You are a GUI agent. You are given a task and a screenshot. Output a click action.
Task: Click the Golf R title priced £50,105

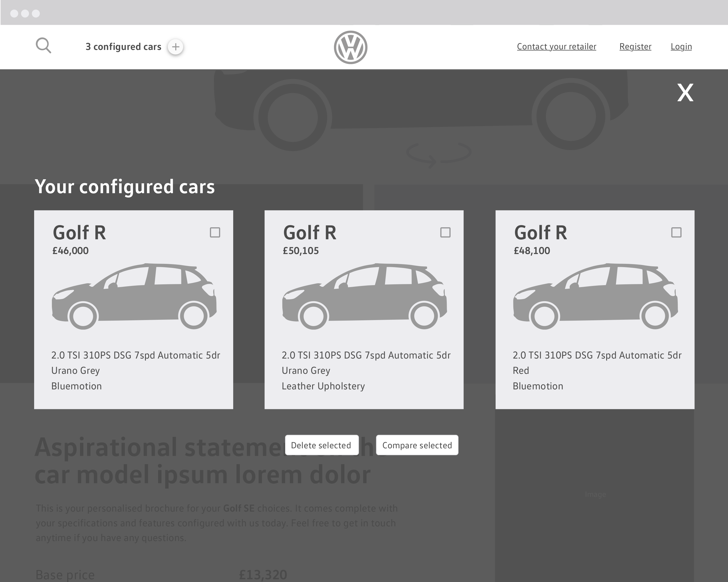click(x=310, y=232)
